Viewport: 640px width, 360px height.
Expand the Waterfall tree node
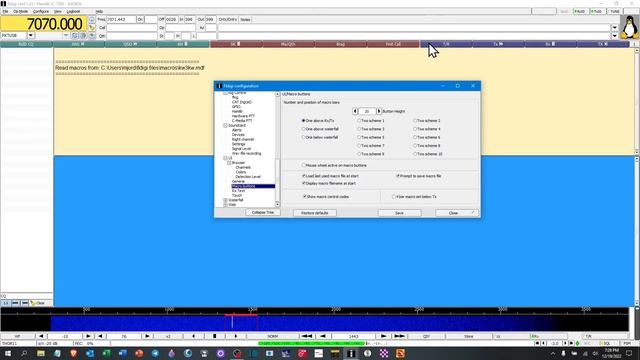tap(225, 200)
